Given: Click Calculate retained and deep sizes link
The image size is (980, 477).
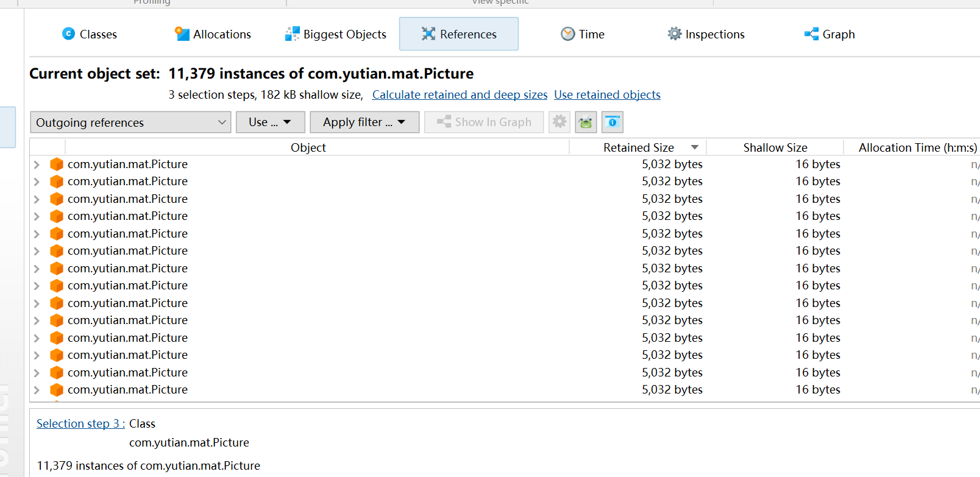Looking at the screenshot, I should [460, 95].
